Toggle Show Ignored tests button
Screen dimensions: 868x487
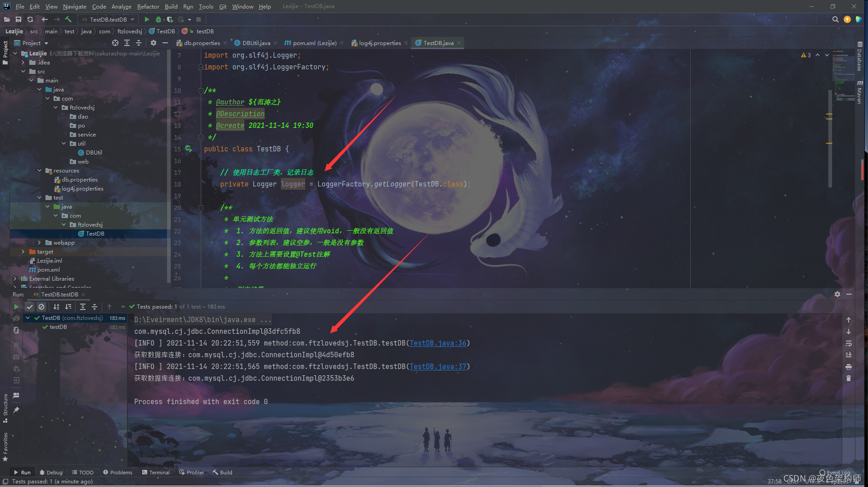[41, 307]
